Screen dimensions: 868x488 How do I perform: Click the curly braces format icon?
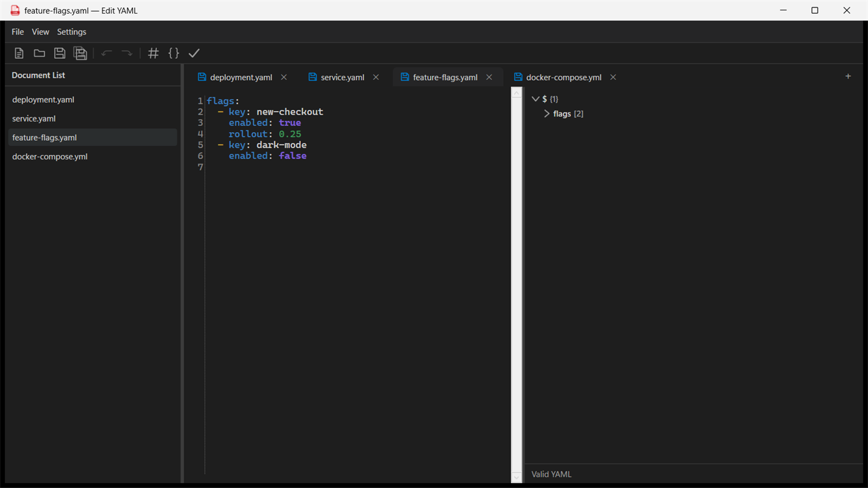(x=174, y=53)
